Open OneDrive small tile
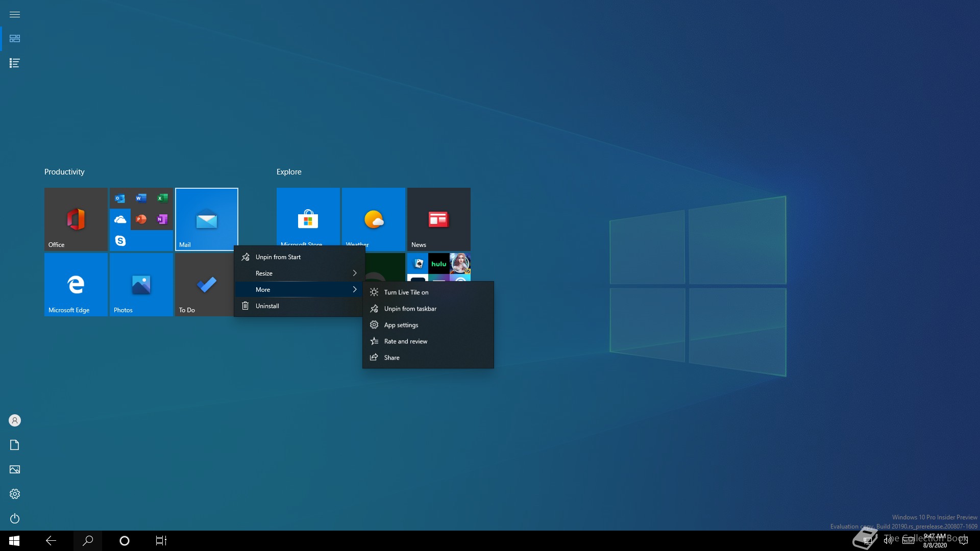 [120, 219]
